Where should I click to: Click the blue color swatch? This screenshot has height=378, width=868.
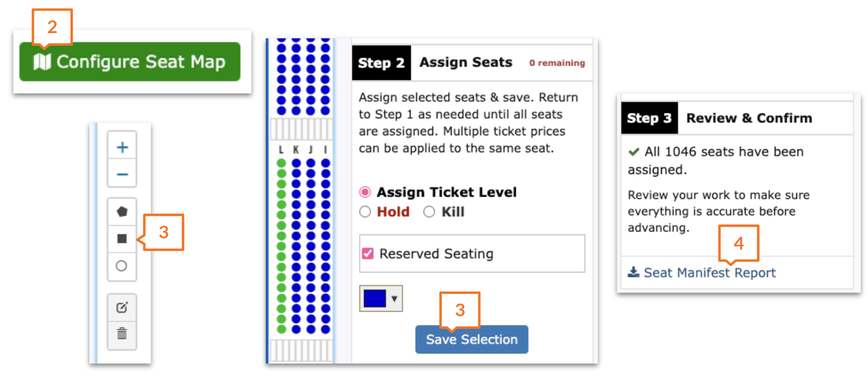(375, 298)
